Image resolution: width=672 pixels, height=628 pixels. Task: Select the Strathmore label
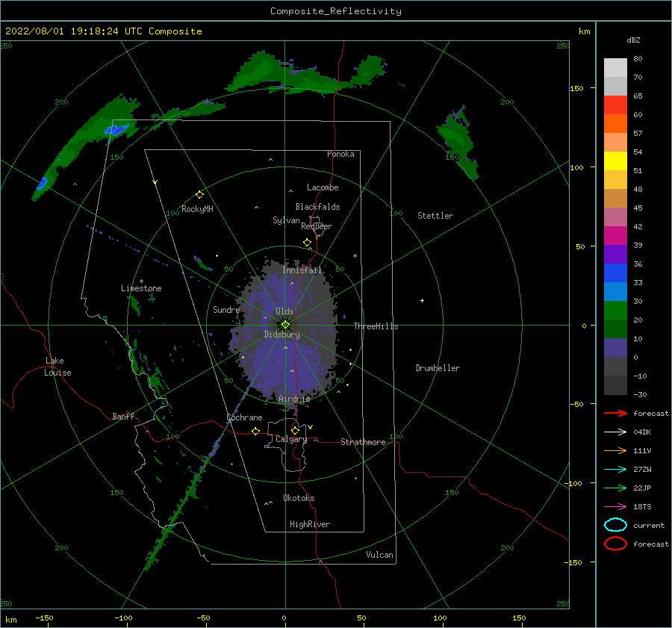[363, 442]
